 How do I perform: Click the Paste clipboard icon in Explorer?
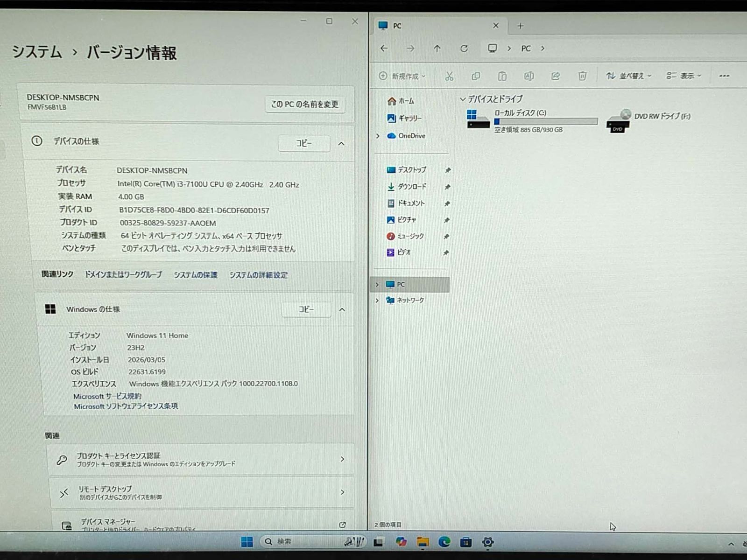click(x=502, y=76)
